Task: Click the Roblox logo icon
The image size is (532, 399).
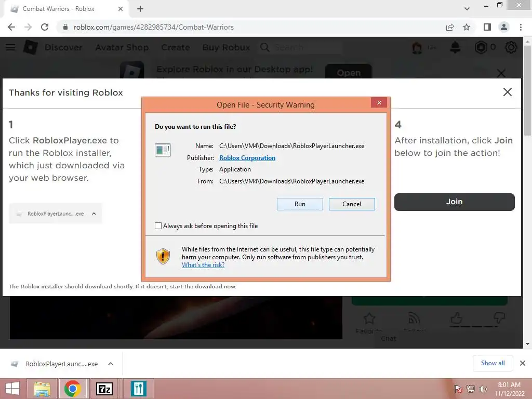Action: (30, 47)
